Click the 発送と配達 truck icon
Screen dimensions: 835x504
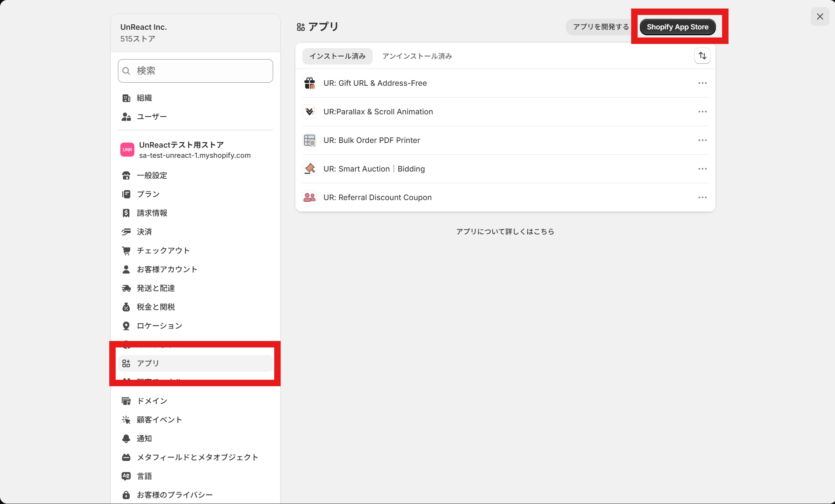(126, 288)
